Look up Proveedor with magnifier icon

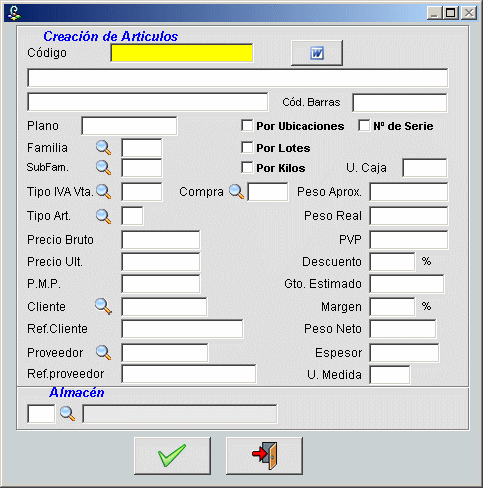103,353
